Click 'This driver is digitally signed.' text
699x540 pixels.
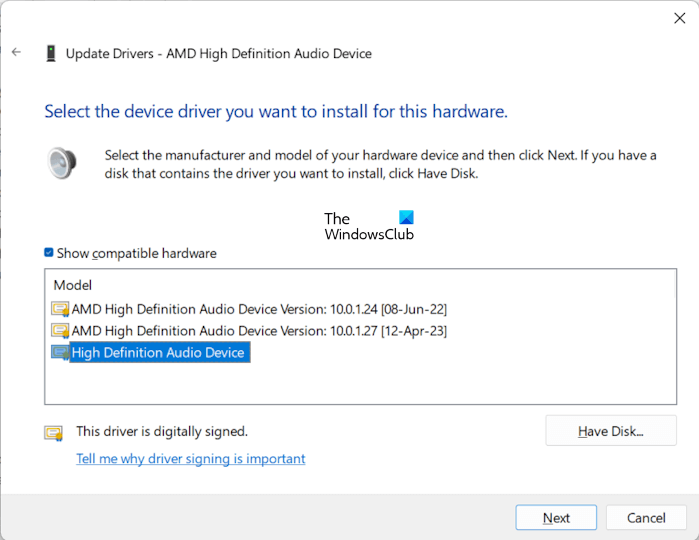[x=162, y=431]
